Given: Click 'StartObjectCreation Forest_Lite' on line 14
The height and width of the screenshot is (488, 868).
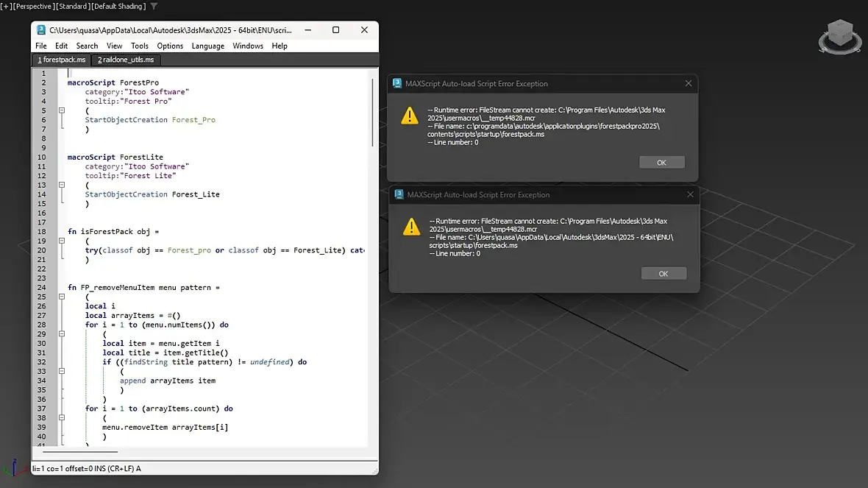Looking at the screenshot, I should 152,194.
